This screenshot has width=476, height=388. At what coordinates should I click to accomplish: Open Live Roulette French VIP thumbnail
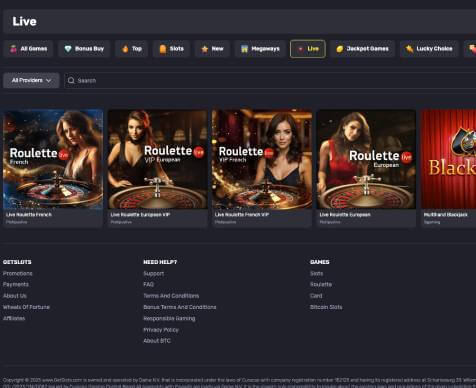[262, 159]
